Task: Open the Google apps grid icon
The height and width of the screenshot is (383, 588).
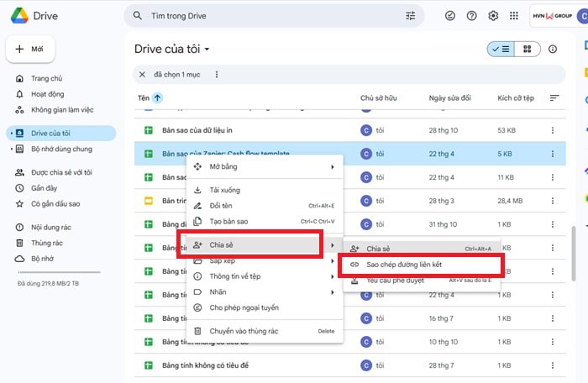Action: (x=514, y=15)
